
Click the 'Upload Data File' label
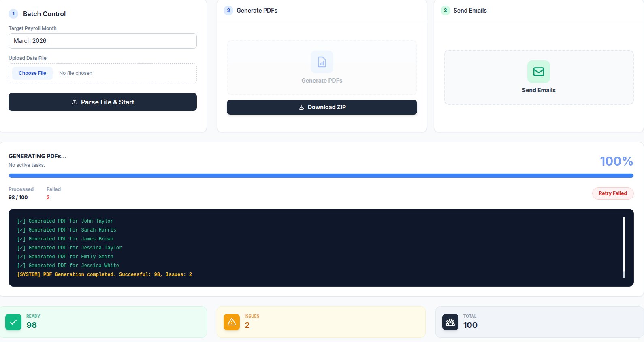[28, 58]
